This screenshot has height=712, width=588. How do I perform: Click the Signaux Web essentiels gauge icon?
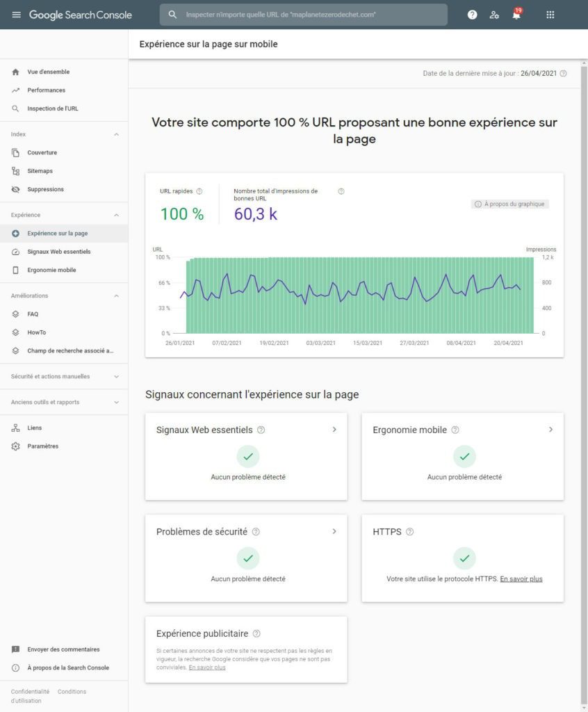[x=15, y=252]
